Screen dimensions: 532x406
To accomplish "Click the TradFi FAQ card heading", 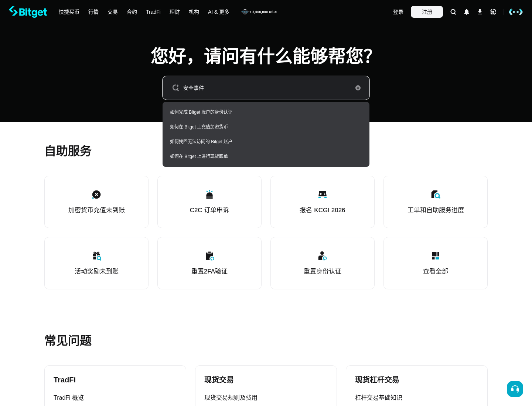I will [x=65, y=380].
